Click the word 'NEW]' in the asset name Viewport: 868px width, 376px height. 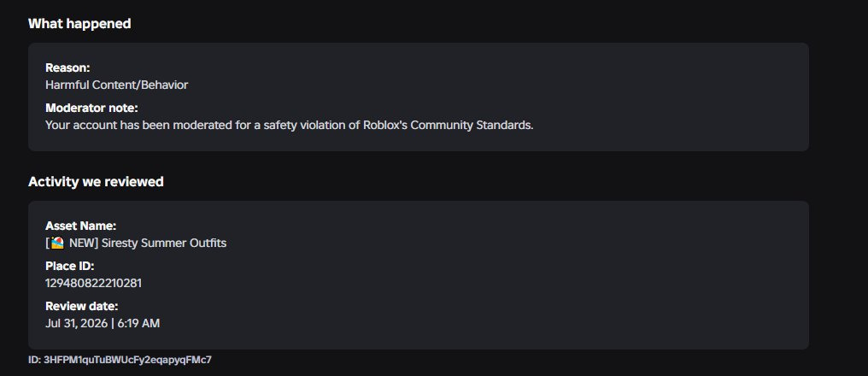pos(84,243)
